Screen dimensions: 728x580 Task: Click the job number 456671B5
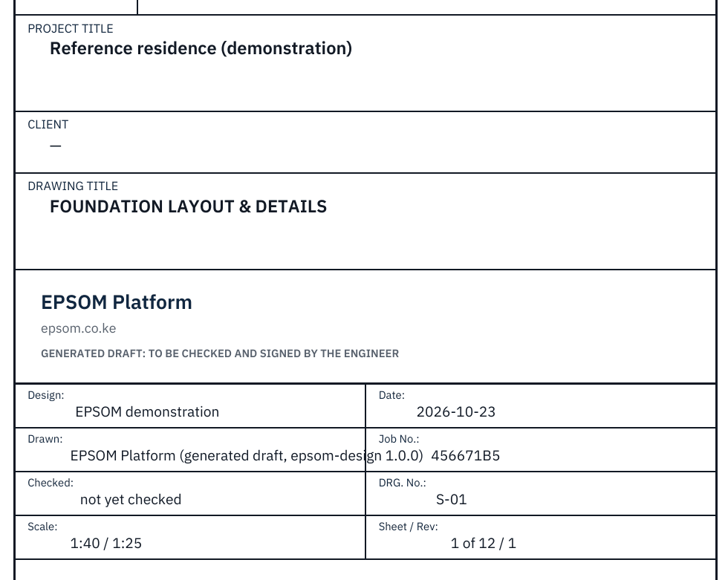466,456
